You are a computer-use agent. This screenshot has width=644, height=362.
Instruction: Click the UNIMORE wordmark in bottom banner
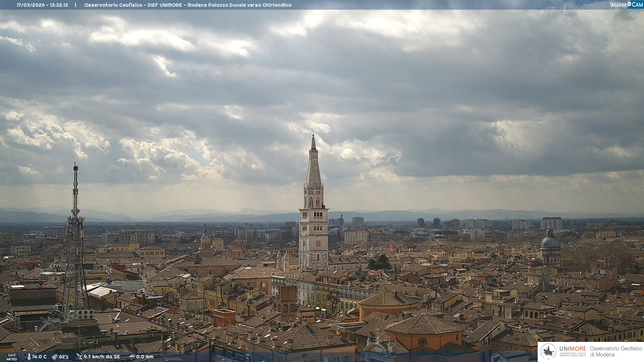point(573,349)
